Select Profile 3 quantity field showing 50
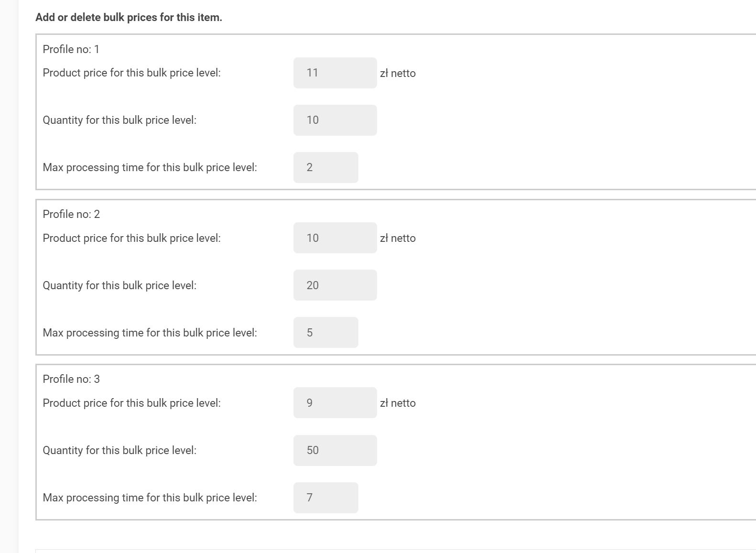The height and width of the screenshot is (553, 756). tap(335, 450)
